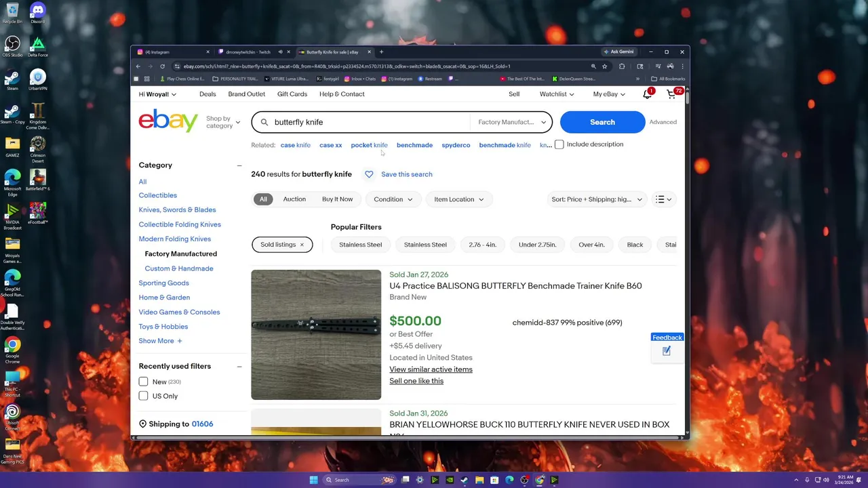Viewport: 868px width, 488px height.
Task: Open the Deals menu link
Action: [x=208, y=94]
